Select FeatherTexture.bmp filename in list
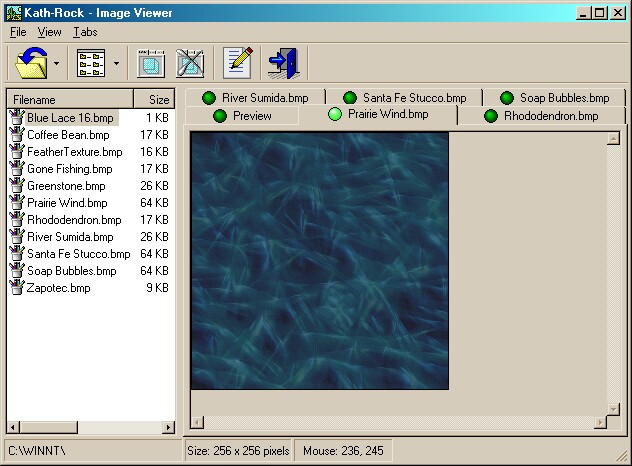This screenshot has width=632, height=466. [x=75, y=152]
